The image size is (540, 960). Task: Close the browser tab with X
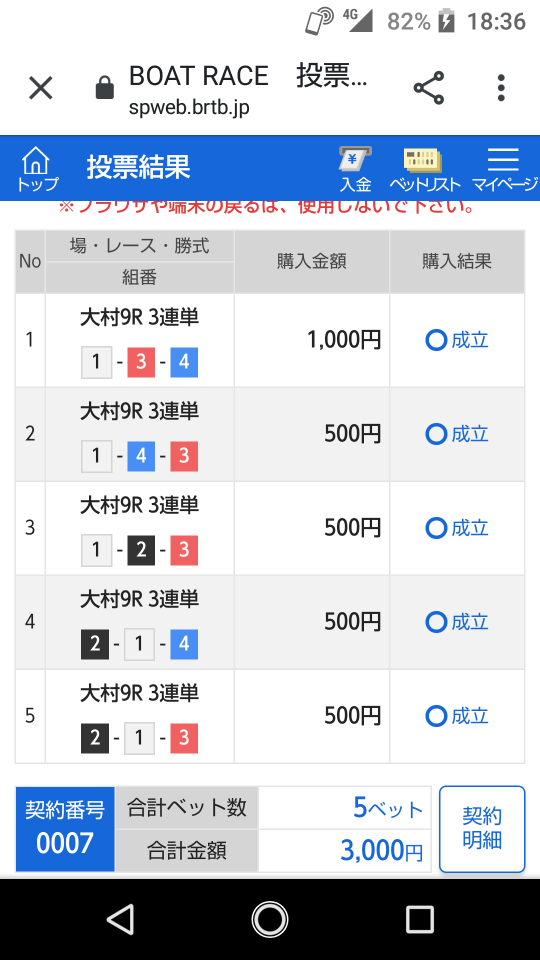click(x=41, y=88)
